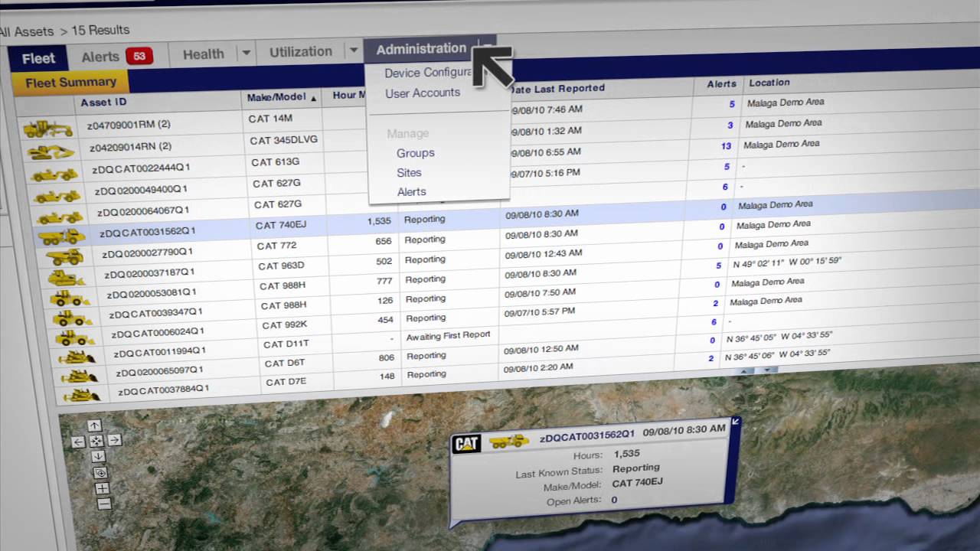Click dozer icon for zDQ0200065097Q1
This screenshot has height=551, width=980.
tap(80, 376)
